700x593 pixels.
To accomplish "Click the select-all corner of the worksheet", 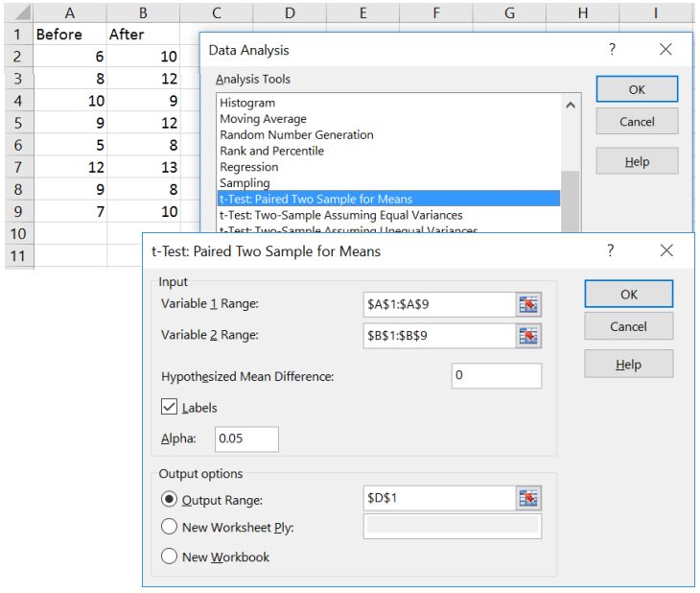I will point(18,12).
